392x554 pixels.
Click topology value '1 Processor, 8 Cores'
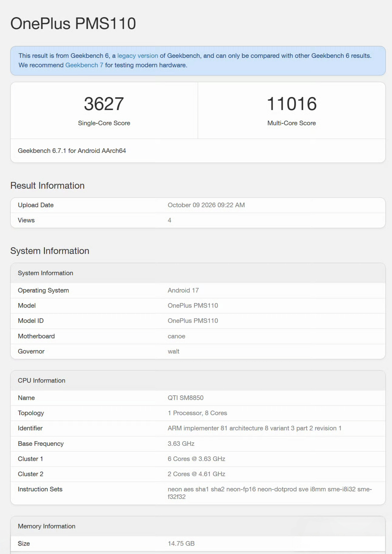[197, 413]
